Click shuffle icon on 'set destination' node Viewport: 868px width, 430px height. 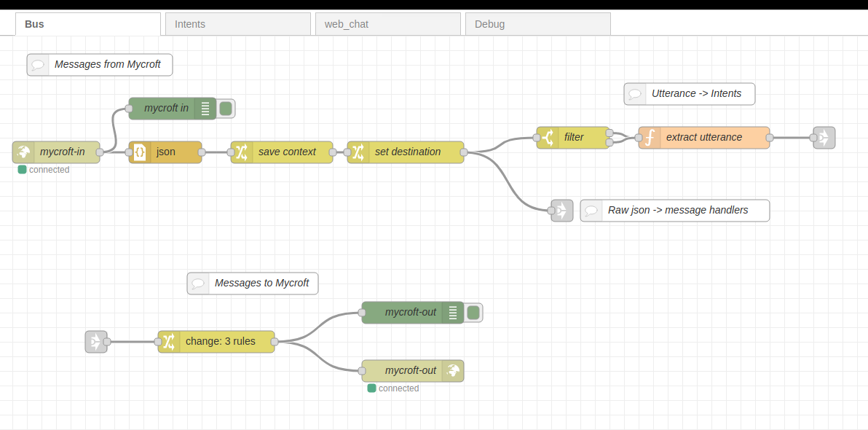coord(358,152)
